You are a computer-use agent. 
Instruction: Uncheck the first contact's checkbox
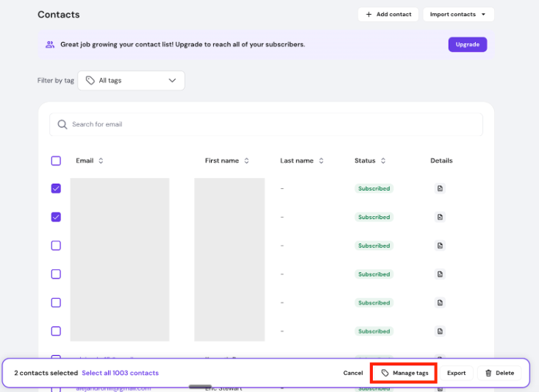(x=56, y=188)
